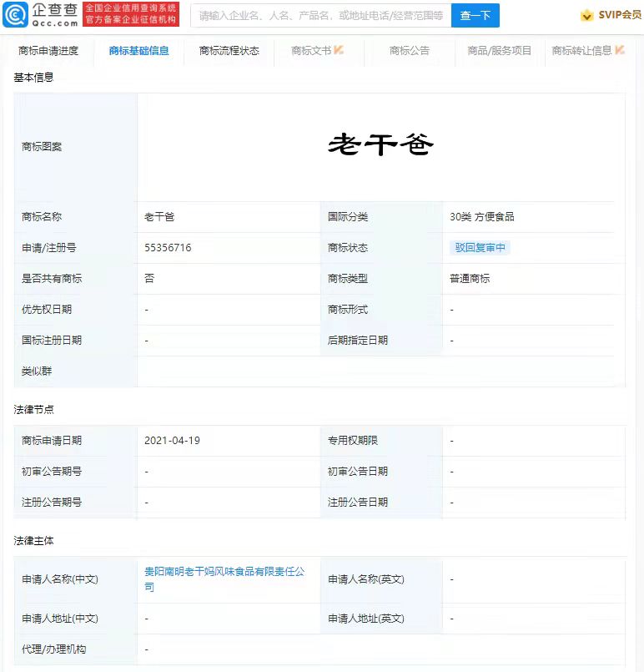This screenshot has width=644, height=672.
Task: Open SVIP会员 membership link
Action: pos(620,15)
